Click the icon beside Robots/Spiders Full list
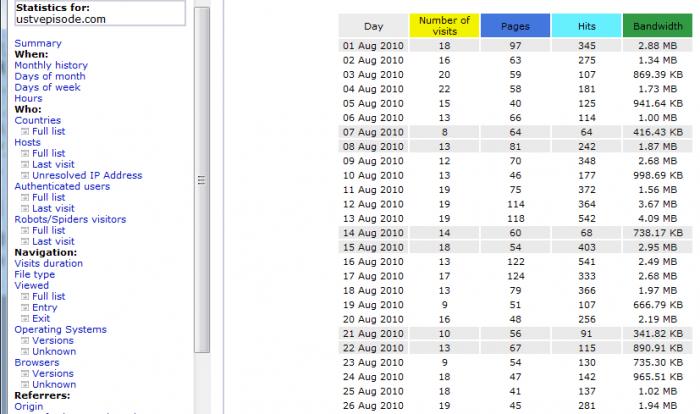 [x=25, y=230]
